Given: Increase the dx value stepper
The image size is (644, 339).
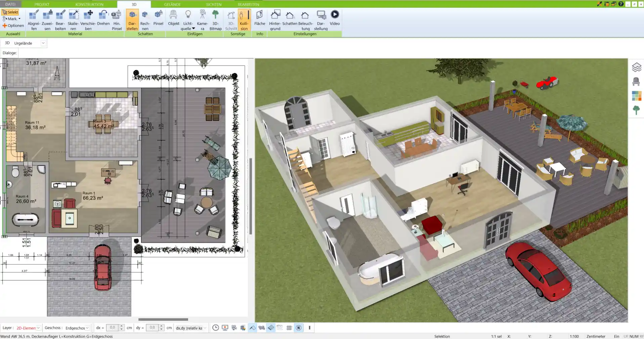Looking at the screenshot, I should [122, 326].
